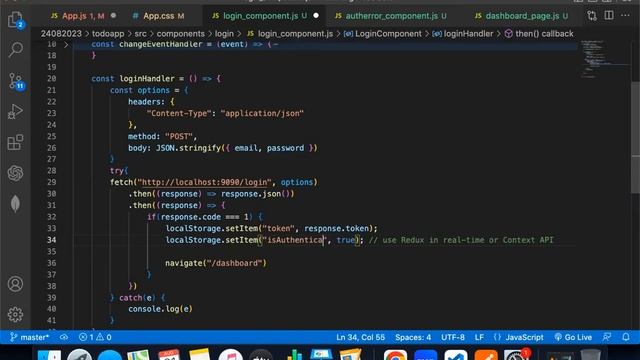The image size is (640, 360).
Task: Click the text response.token
Action: pyautogui.click(x=336, y=229)
